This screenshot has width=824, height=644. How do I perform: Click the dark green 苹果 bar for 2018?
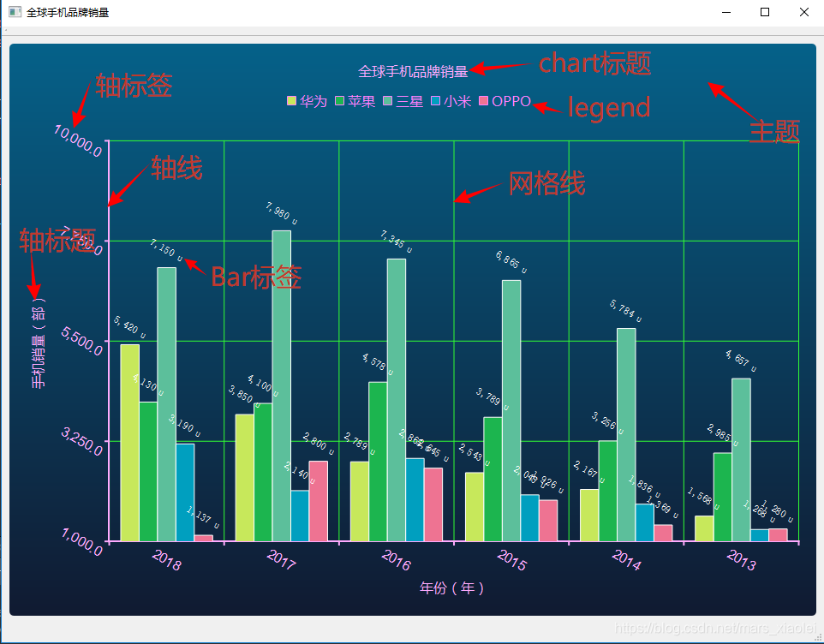pyautogui.click(x=148, y=472)
